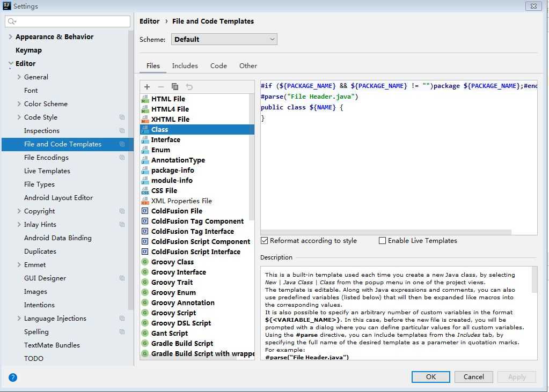Click the XHTML File template icon
Viewport: 549px width, 392px height.
tap(145, 120)
